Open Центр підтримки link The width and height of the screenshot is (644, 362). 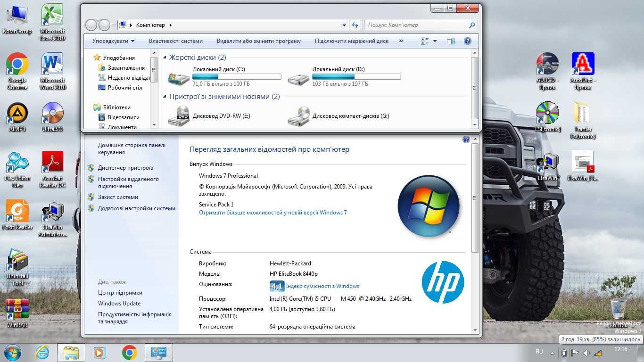coord(120,293)
